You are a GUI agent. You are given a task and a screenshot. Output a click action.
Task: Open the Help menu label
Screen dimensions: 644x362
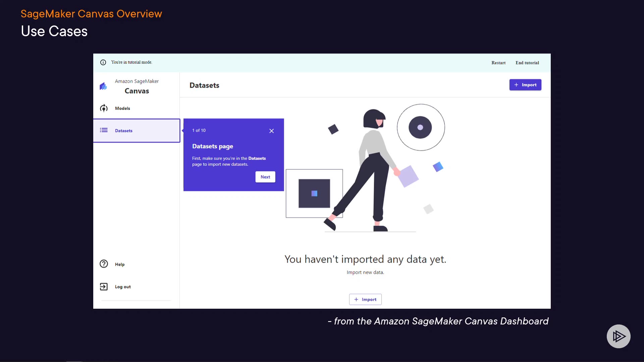click(120, 264)
